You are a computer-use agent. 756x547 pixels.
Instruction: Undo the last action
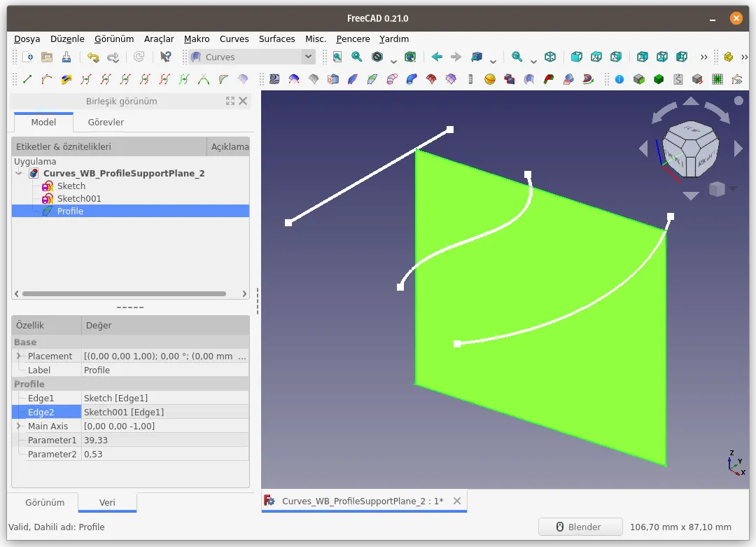(92, 57)
